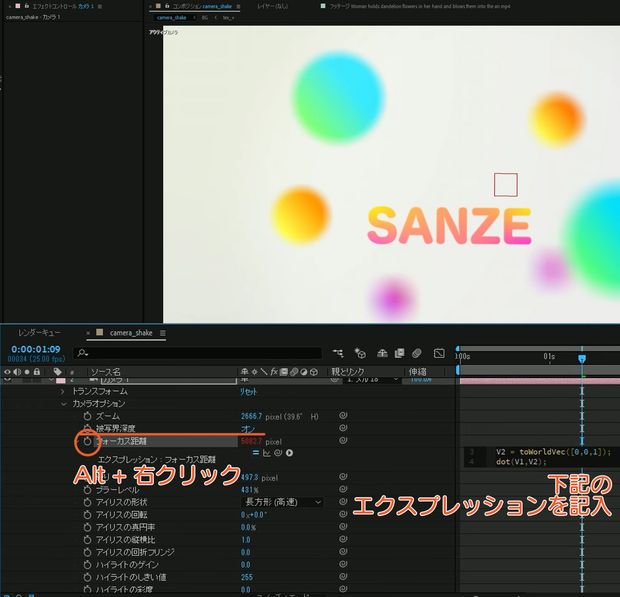Open the camera_shake timeline panel menu
Viewport: 620px width, 597px height.
[x=163, y=333]
